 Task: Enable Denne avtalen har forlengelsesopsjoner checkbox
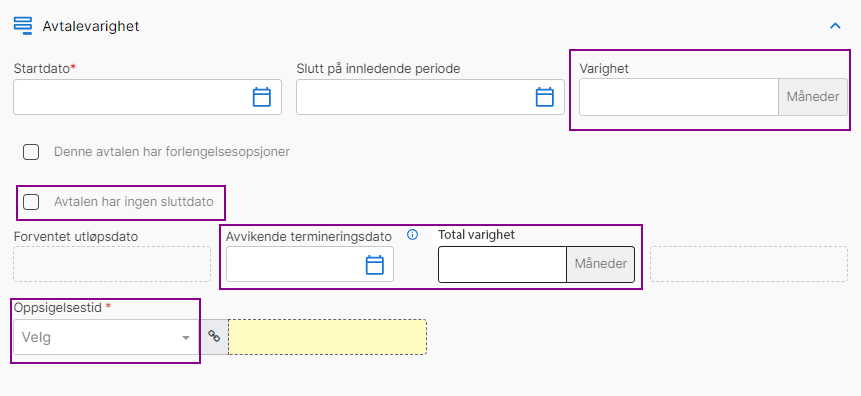31,152
